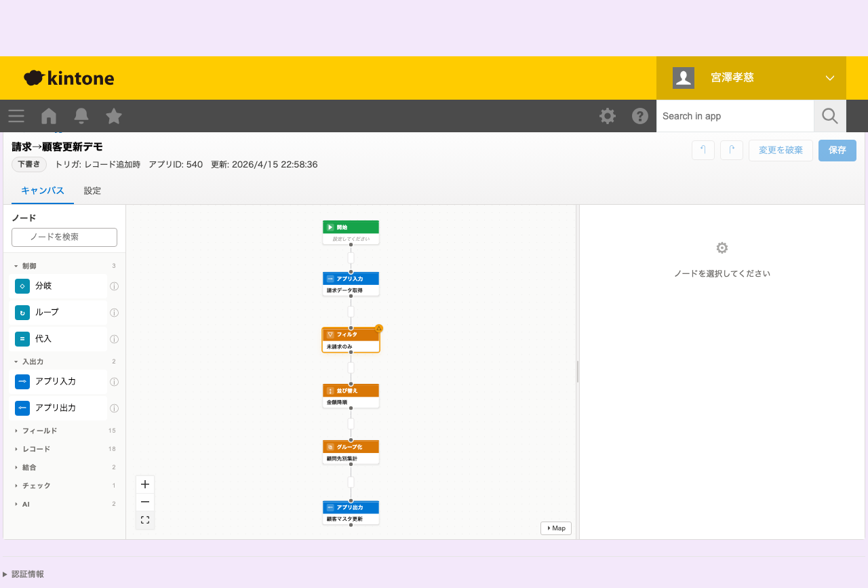
Task: Show info for the 分岐 node
Action: [114, 287]
